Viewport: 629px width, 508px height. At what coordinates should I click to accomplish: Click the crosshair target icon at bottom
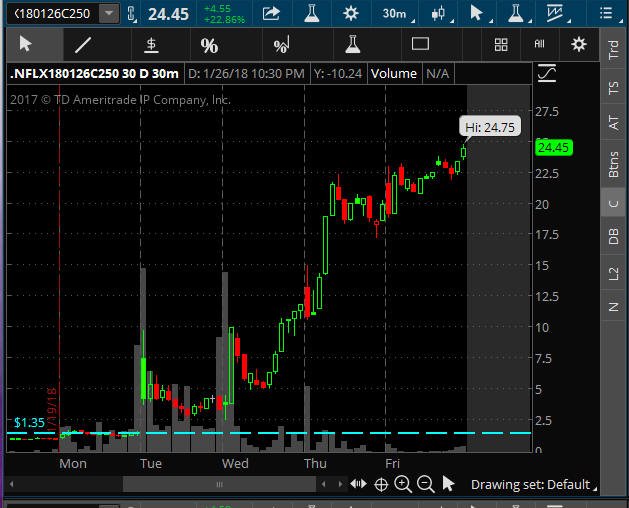tap(381, 485)
